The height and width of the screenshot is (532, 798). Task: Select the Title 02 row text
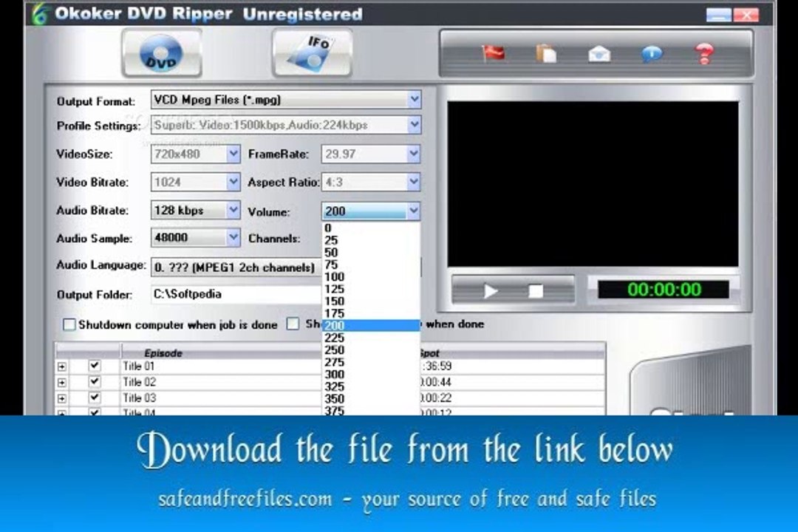(x=139, y=382)
